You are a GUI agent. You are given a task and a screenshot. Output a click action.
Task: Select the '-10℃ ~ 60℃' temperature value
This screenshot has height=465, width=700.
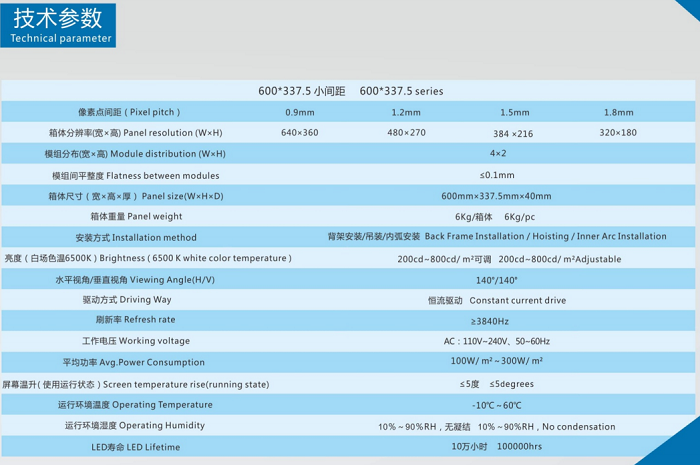click(x=497, y=406)
